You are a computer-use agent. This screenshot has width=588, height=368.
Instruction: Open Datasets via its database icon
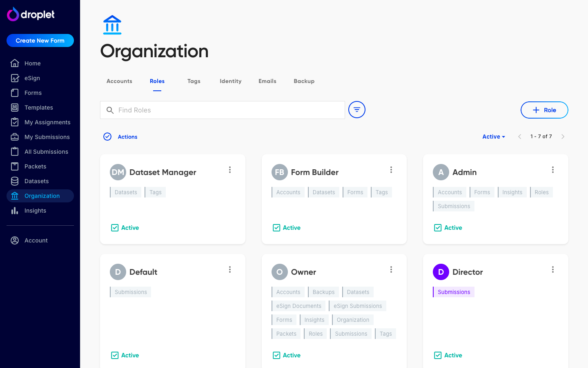pos(15,181)
